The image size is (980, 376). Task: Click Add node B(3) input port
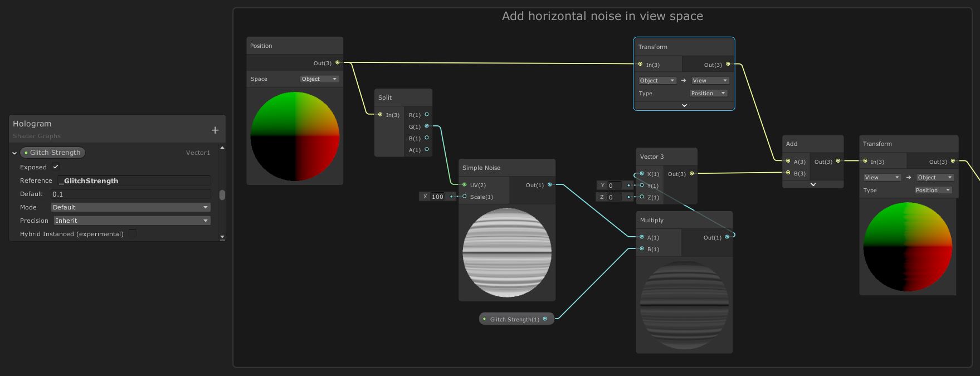[788, 173]
